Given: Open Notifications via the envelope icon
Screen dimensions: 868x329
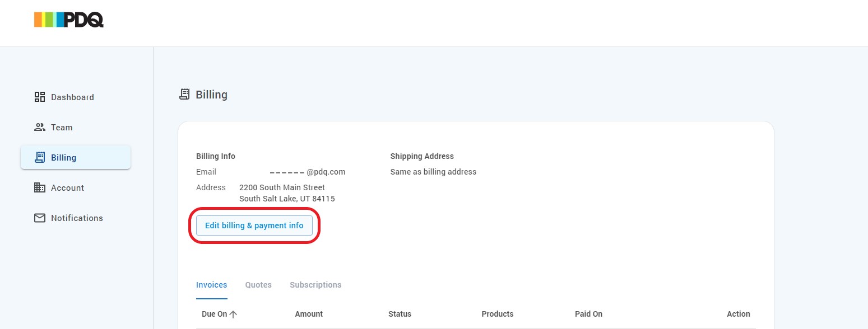Looking at the screenshot, I should [40, 218].
